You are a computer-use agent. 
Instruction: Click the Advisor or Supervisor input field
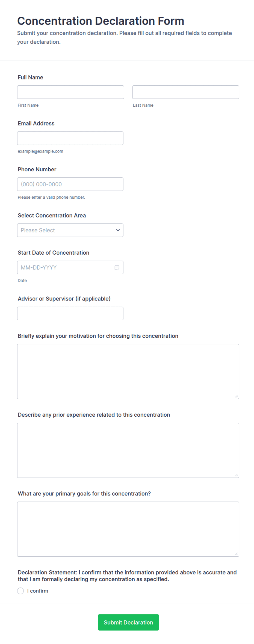70,314
